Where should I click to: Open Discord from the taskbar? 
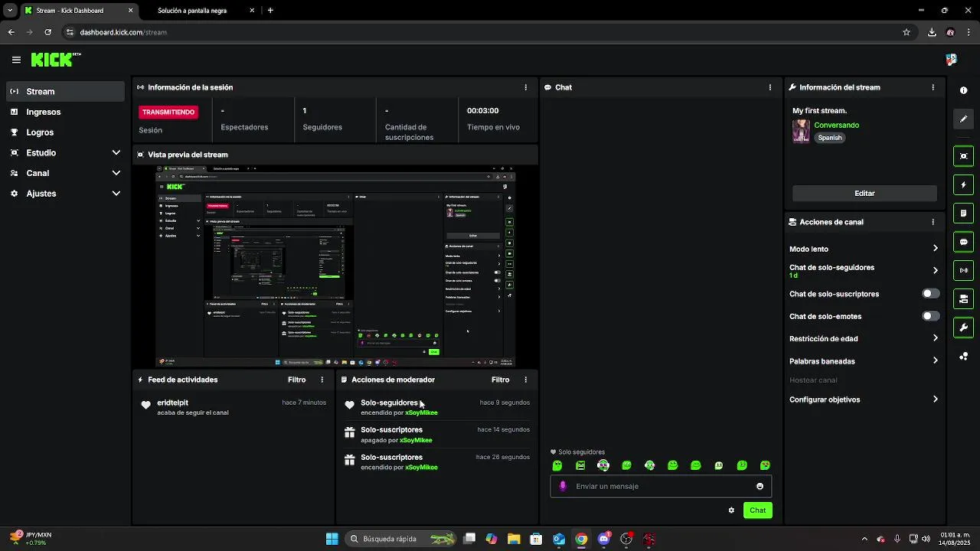603,539
